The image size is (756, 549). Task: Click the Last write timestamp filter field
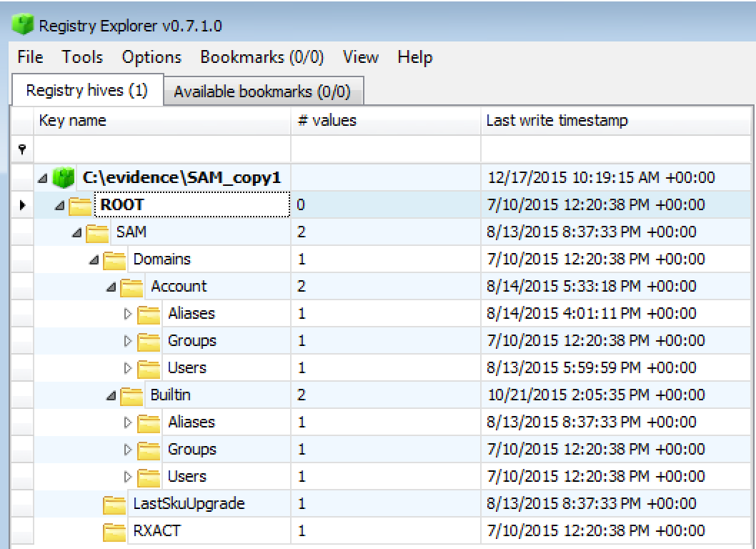[616, 149]
